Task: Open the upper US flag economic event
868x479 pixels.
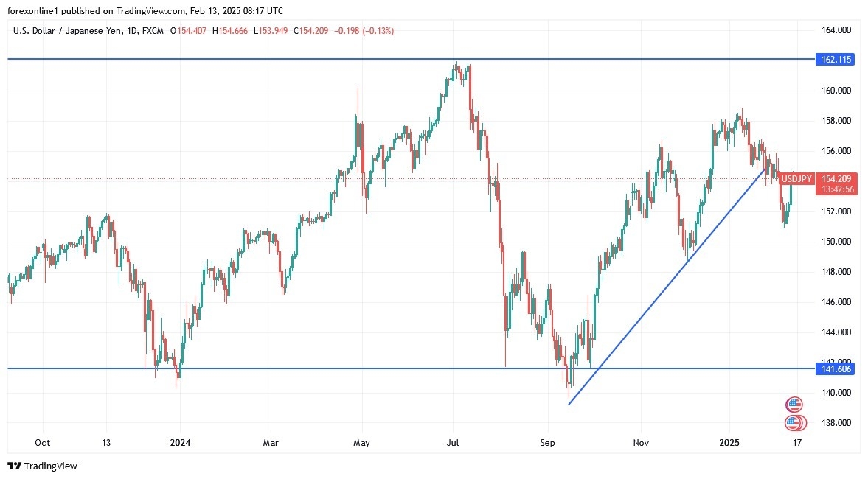Action: click(x=794, y=404)
